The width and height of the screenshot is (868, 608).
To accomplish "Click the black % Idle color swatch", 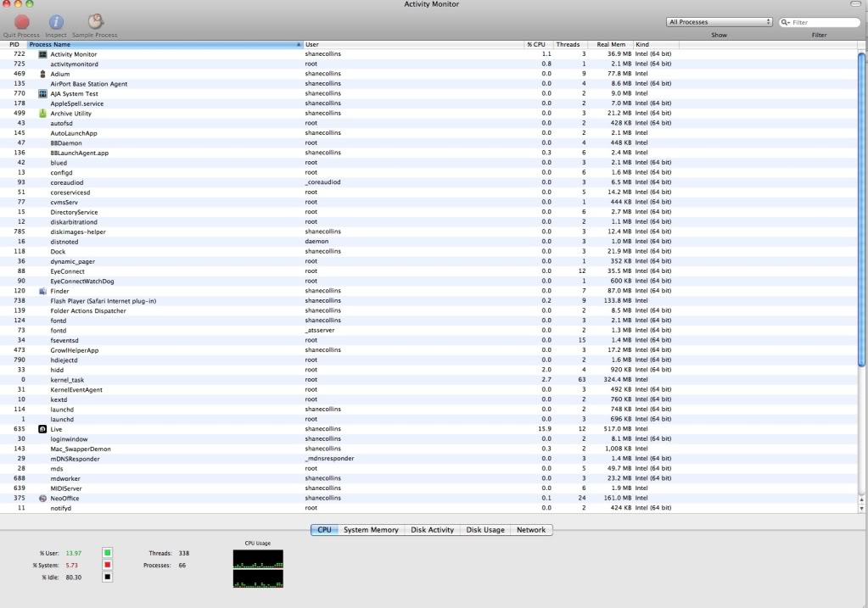I will click(108, 577).
